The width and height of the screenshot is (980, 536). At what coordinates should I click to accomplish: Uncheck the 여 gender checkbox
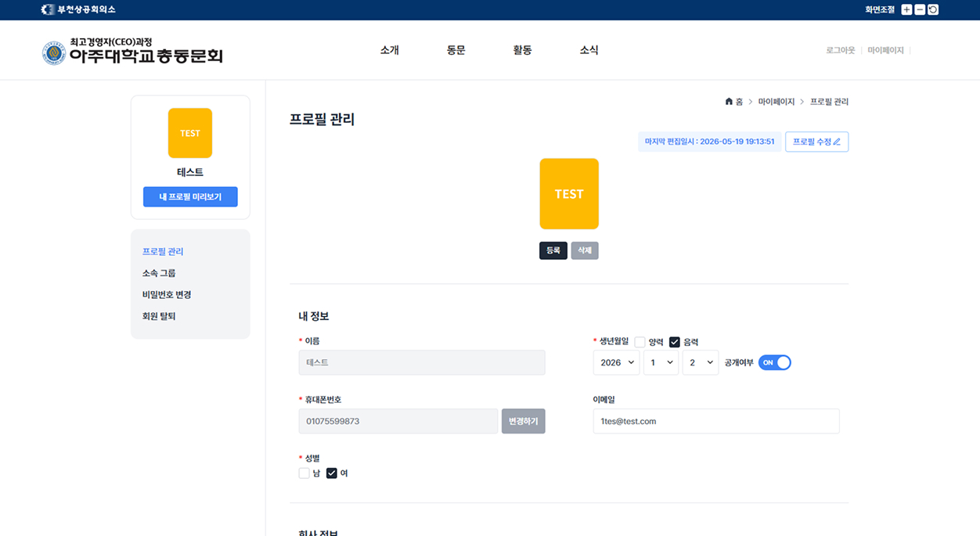(332, 473)
